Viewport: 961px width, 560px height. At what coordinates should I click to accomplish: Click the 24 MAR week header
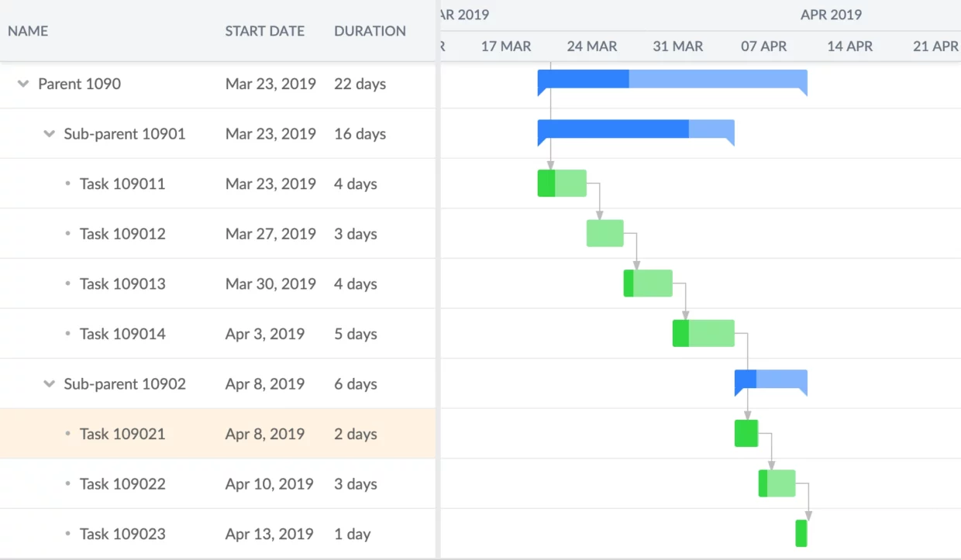592,46
